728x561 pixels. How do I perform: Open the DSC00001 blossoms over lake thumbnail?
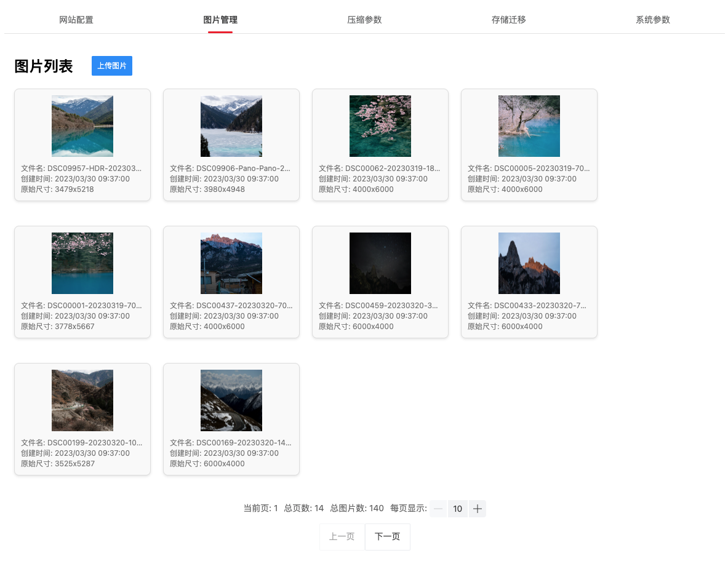click(x=82, y=263)
